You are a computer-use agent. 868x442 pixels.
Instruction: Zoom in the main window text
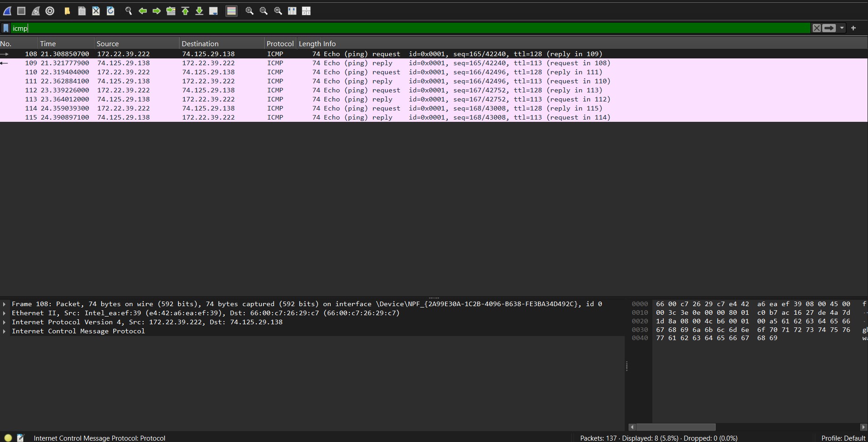click(x=249, y=11)
